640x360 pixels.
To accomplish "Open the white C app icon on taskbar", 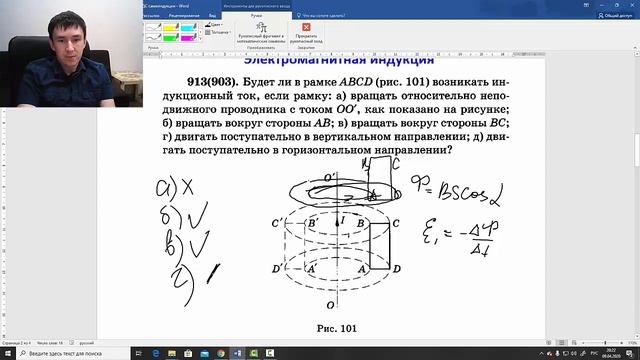I will (x=270, y=353).
